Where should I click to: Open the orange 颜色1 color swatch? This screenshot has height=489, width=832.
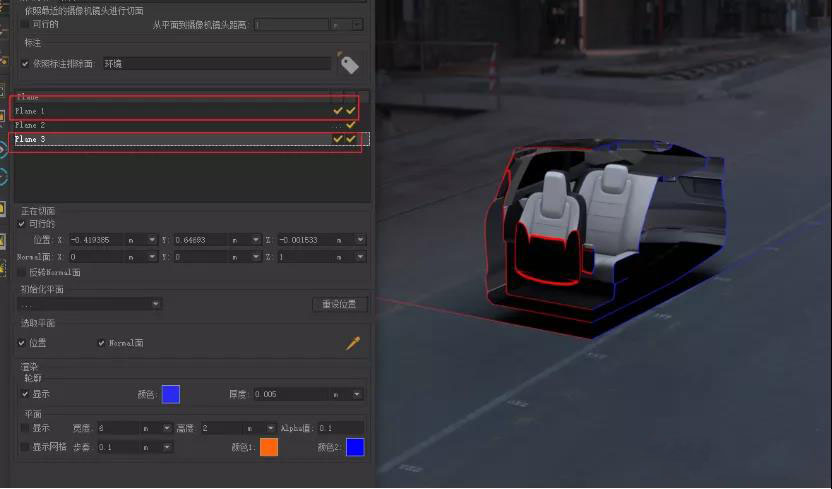pos(269,447)
